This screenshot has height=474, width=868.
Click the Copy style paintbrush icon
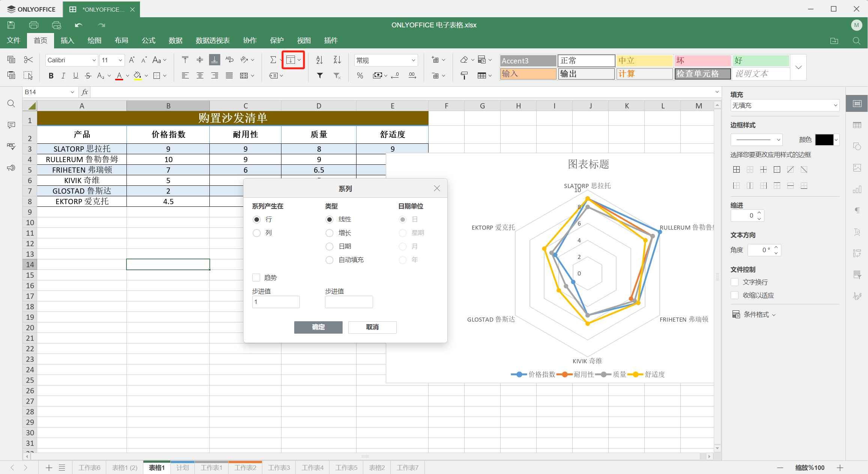click(x=464, y=76)
